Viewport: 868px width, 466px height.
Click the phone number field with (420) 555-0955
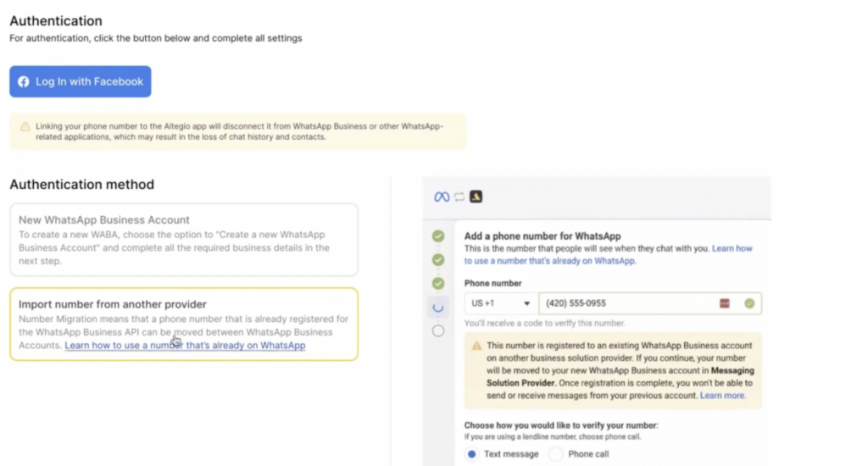click(x=650, y=303)
